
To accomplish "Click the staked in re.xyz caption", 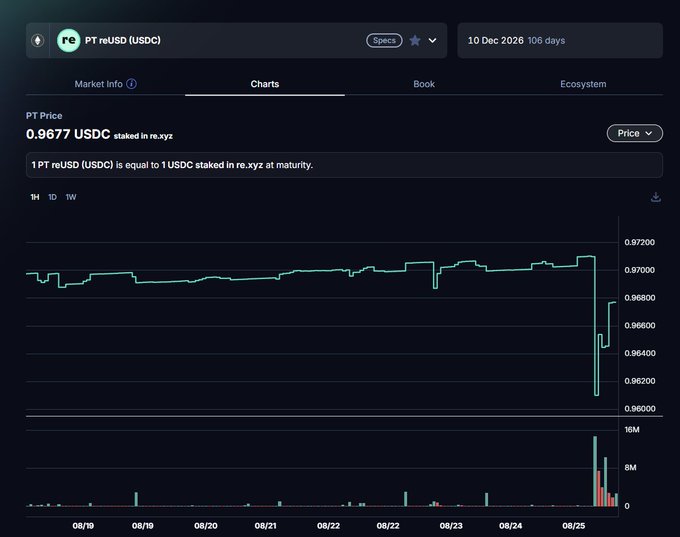I will (143, 136).
